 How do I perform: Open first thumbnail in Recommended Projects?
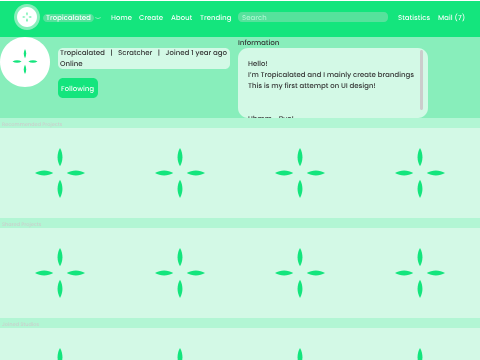pyautogui.click(x=60, y=173)
